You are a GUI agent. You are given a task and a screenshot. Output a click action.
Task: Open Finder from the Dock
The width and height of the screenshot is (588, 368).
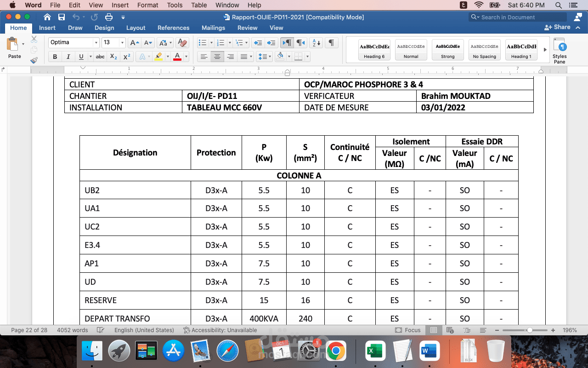(92, 352)
